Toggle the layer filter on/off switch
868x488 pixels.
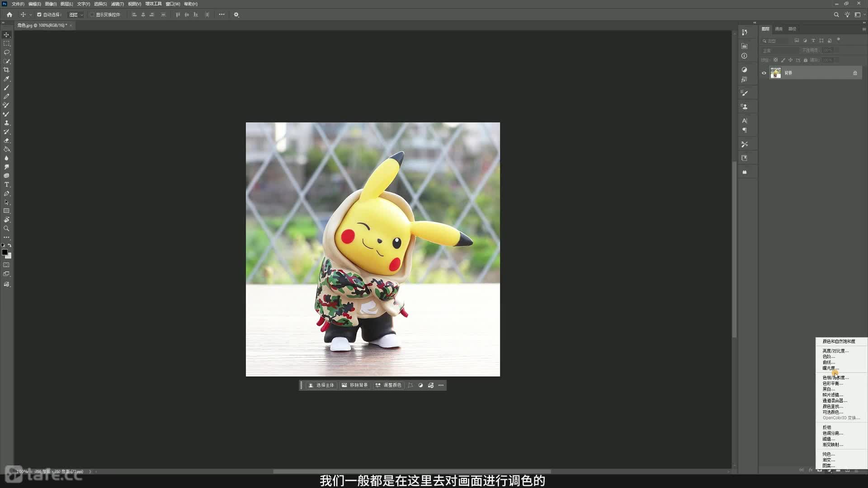839,40
